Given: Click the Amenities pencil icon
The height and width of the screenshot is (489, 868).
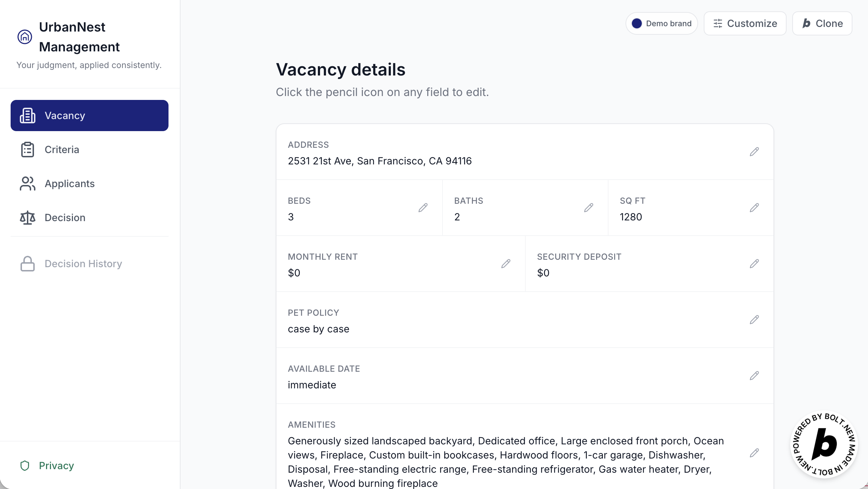Looking at the screenshot, I should tap(754, 453).
